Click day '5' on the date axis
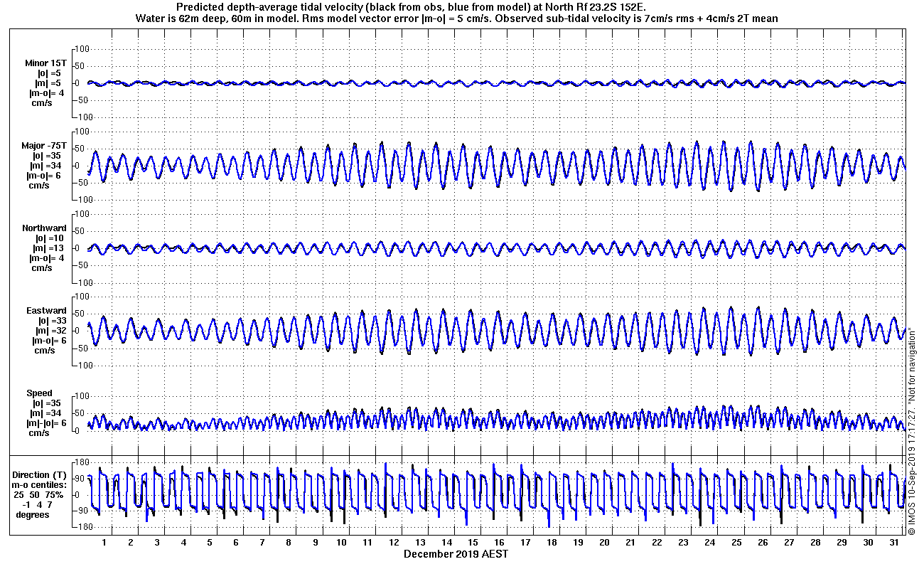The image size is (924, 569). (x=210, y=543)
